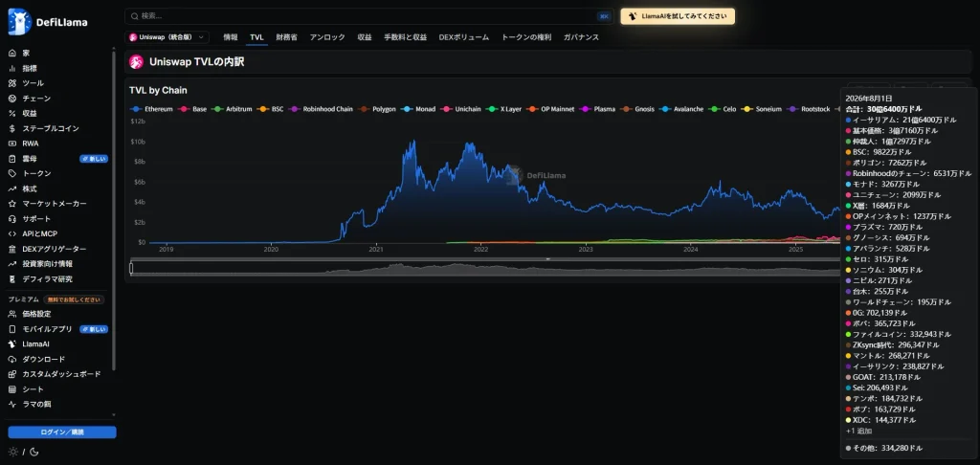This screenshot has height=465, width=980.
Task: Open the 家 home icon in sidebar
Action: click(11, 54)
